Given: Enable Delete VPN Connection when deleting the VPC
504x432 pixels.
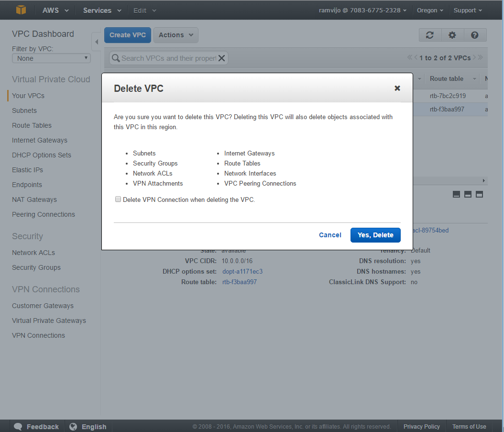Looking at the screenshot, I should 118,199.
